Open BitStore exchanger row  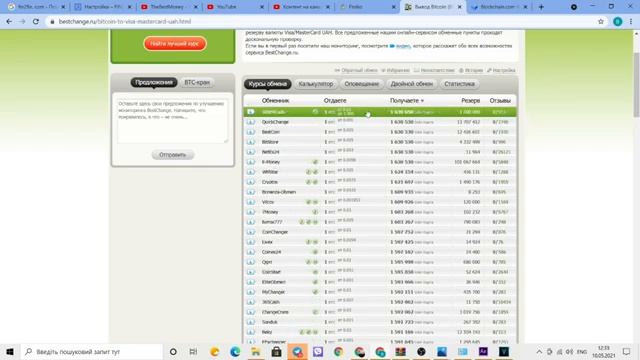click(380, 142)
